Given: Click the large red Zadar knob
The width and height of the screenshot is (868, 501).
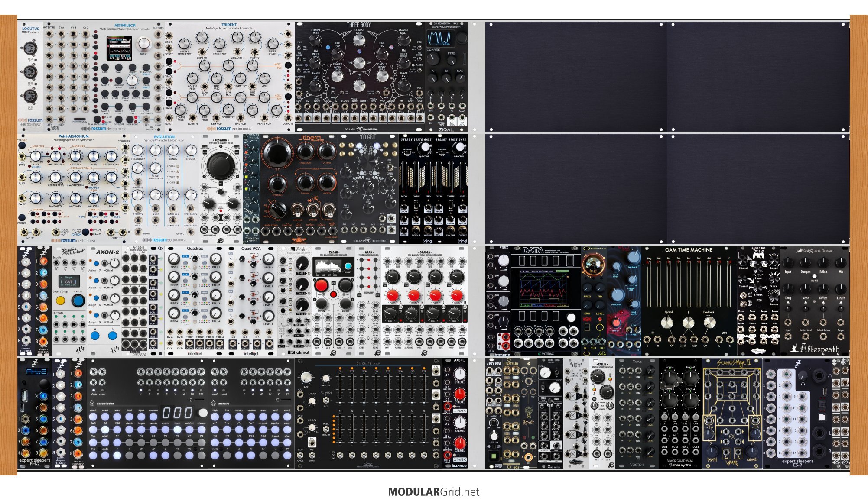Looking at the screenshot, I should click(321, 285).
